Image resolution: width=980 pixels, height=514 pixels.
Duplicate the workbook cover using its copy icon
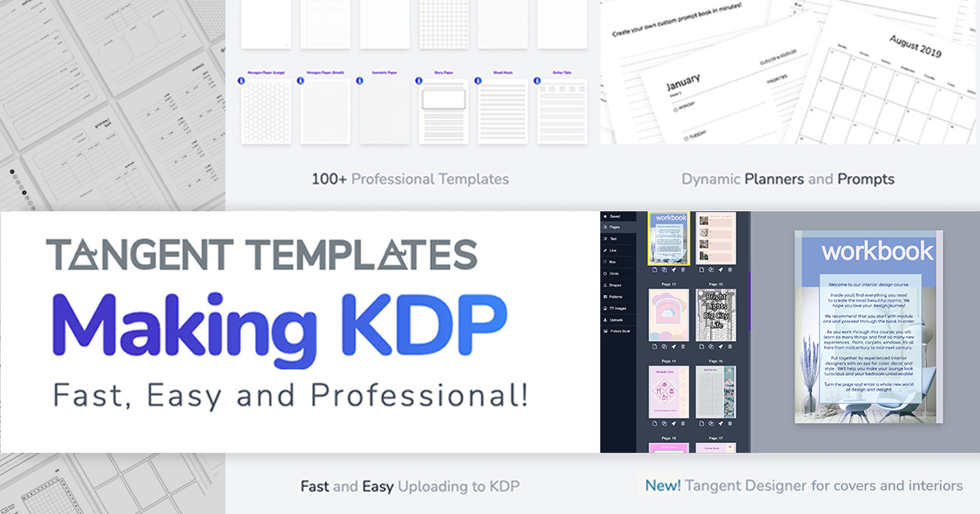click(665, 268)
